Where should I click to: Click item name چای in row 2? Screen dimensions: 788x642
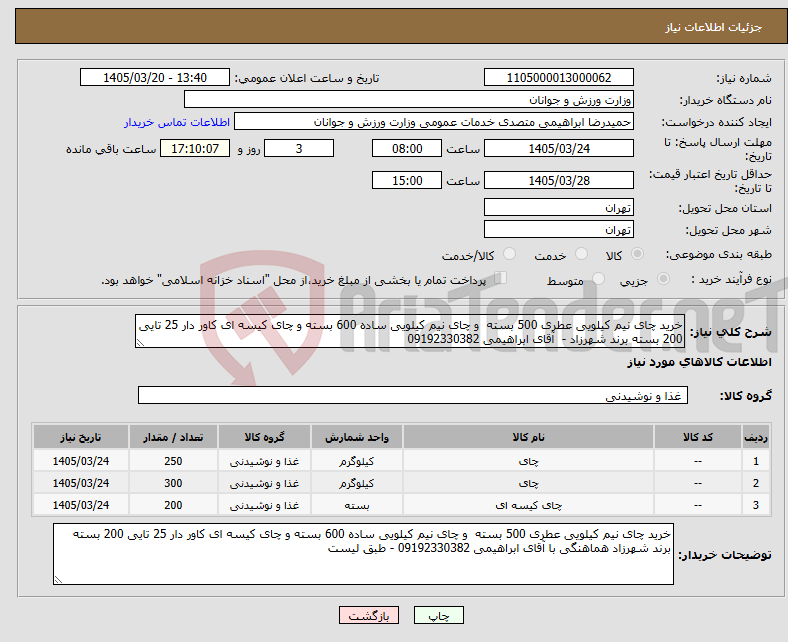528,483
